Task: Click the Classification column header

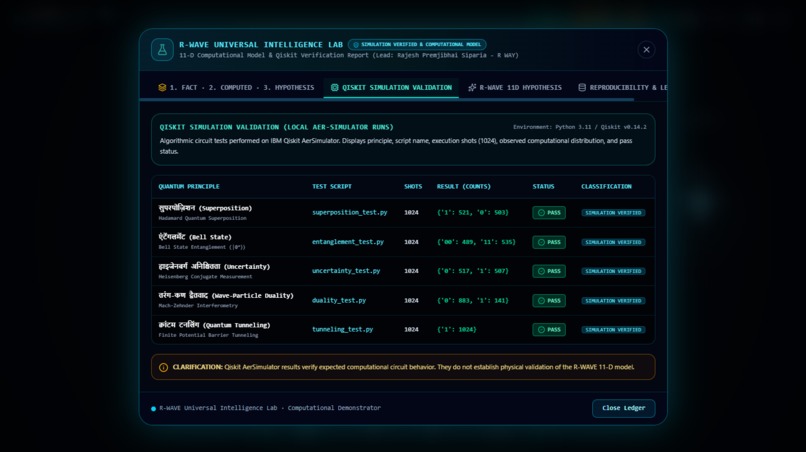Action: (606, 187)
